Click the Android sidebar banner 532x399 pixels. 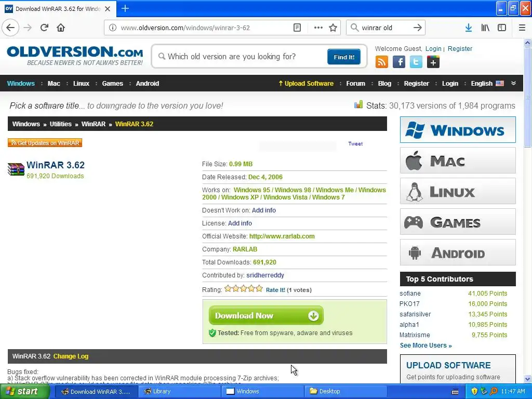(458, 252)
